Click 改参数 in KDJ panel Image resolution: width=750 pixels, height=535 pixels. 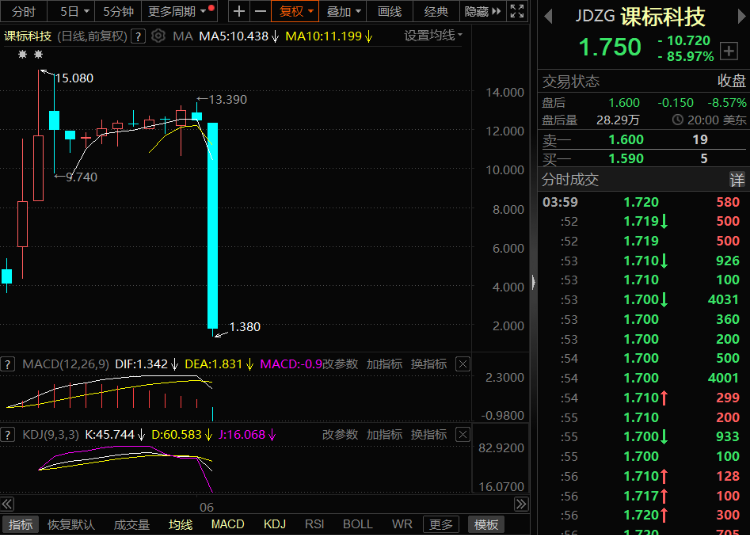[340, 435]
